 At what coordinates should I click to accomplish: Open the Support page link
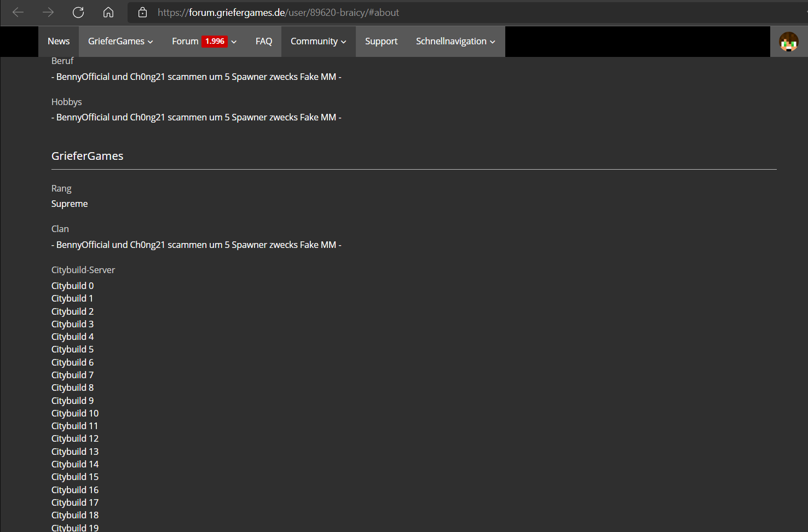pyautogui.click(x=382, y=42)
